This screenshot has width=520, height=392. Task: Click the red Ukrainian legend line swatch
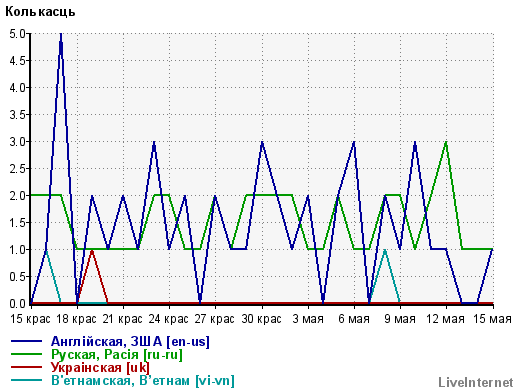pyautogui.click(x=27, y=367)
